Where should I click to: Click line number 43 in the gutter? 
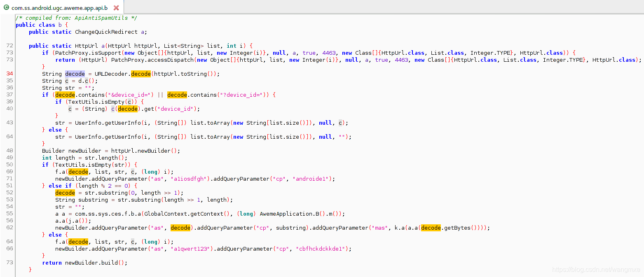[x=10, y=123]
